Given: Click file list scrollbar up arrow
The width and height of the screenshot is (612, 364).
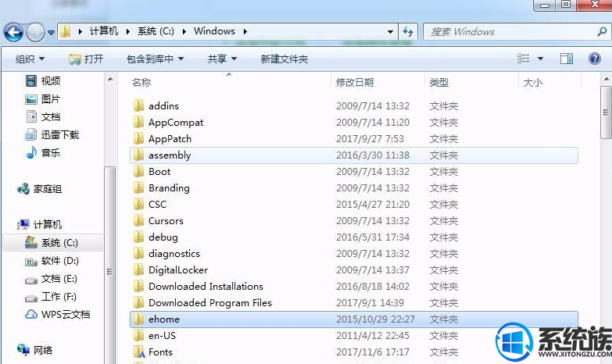Looking at the screenshot, I should click(607, 79).
